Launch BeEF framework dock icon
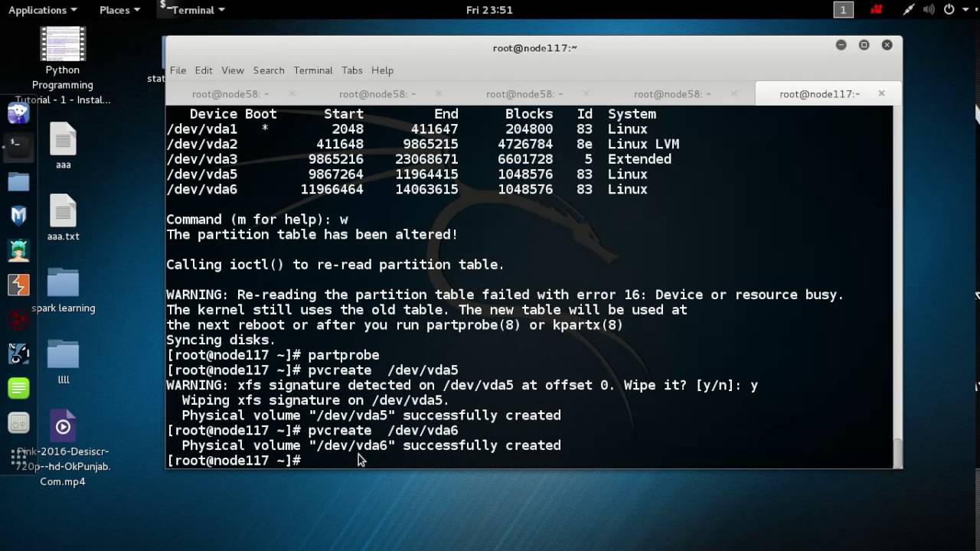 [x=18, y=354]
